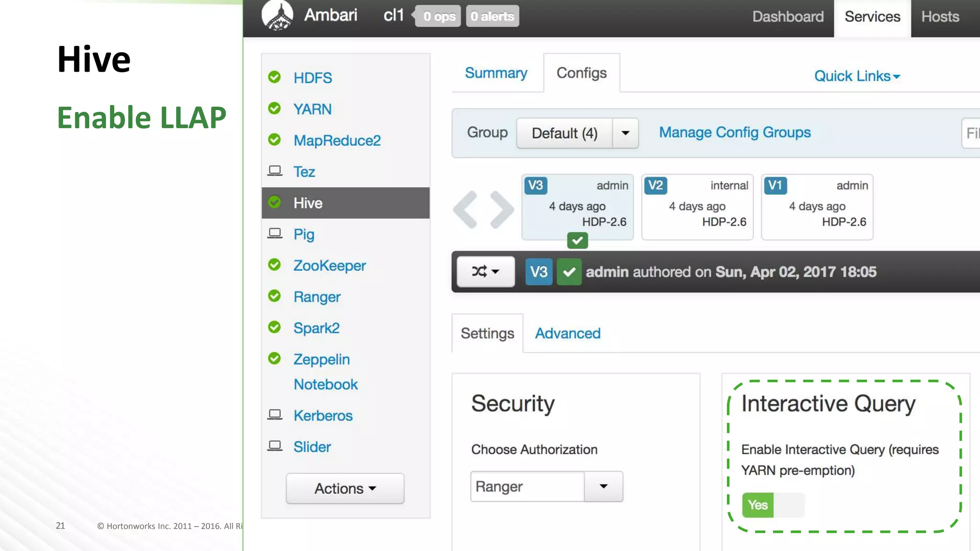Click the cl1 cluster name
980x551 pixels.
click(x=394, y=15)
